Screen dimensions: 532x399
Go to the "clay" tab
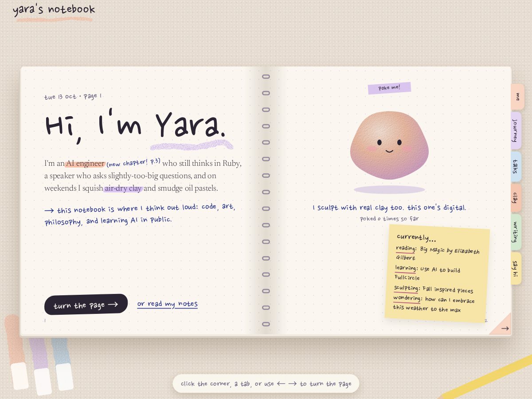pos(516,198)
